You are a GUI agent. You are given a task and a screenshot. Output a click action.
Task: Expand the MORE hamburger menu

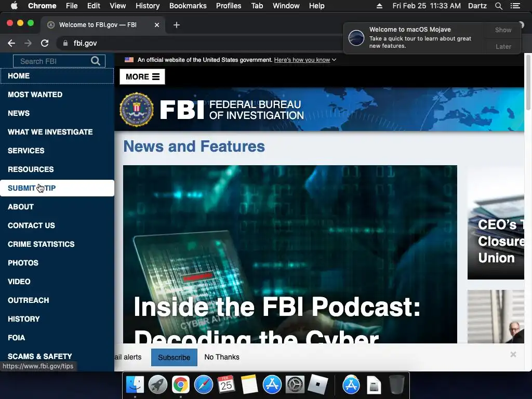[x=142, y=77]
